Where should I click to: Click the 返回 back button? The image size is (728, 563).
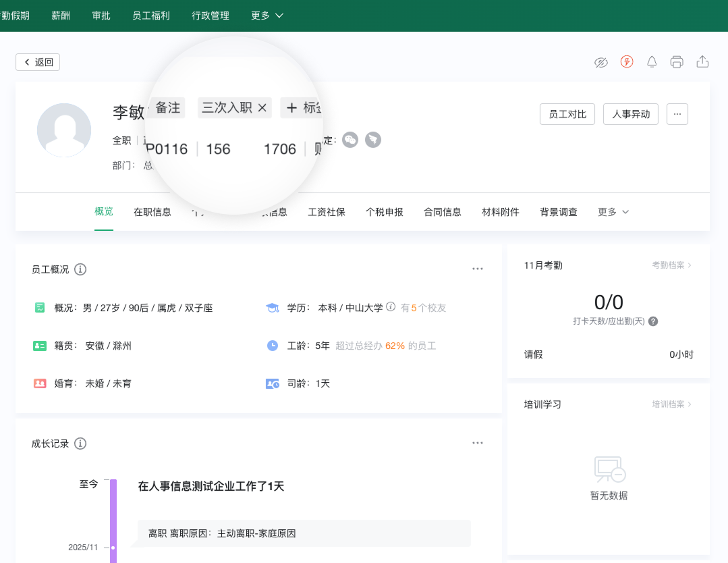point(38,62)
